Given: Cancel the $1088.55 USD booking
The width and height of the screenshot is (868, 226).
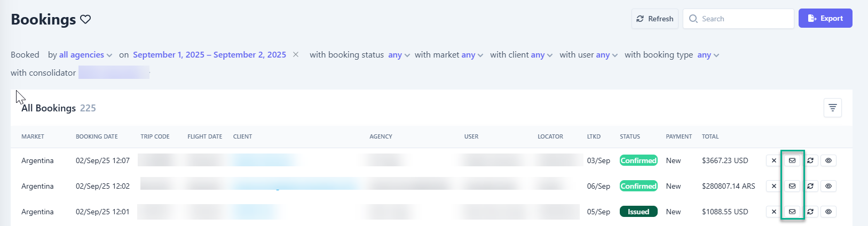Looking at the screenshot, I should (x=774, y=212).
